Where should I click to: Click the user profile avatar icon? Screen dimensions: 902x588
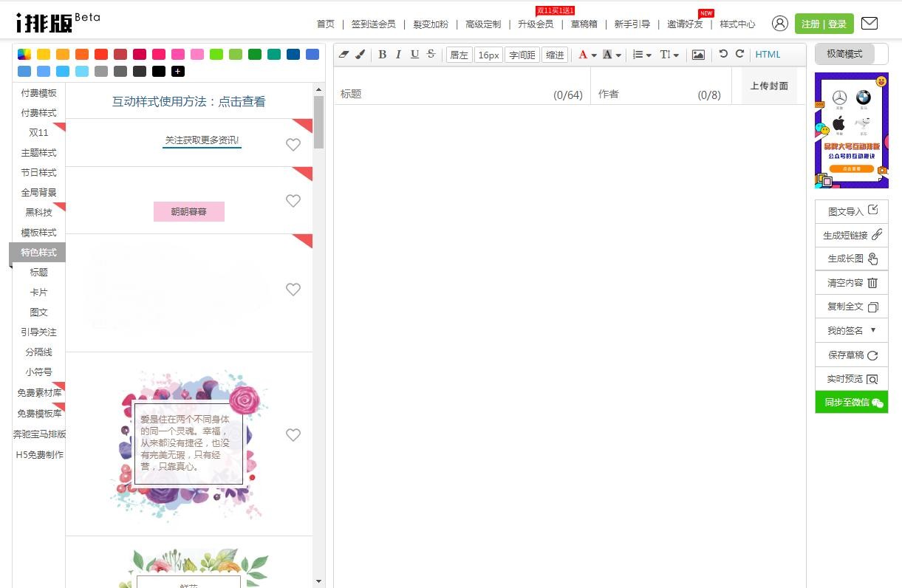(779, 24)
